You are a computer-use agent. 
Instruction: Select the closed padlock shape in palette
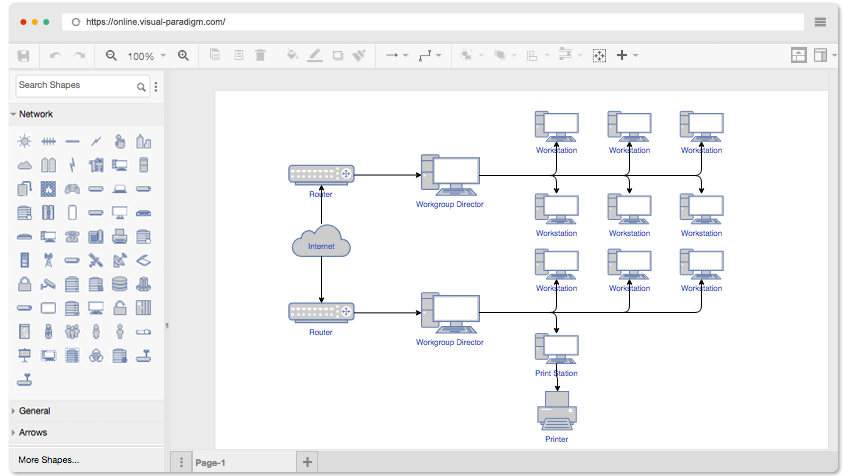point(24,284)
